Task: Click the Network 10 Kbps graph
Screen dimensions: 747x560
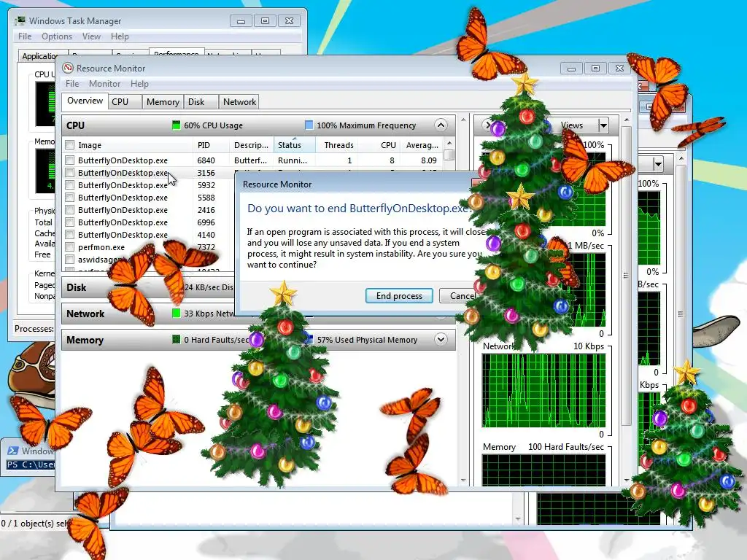Action: [x=543, y=391]
